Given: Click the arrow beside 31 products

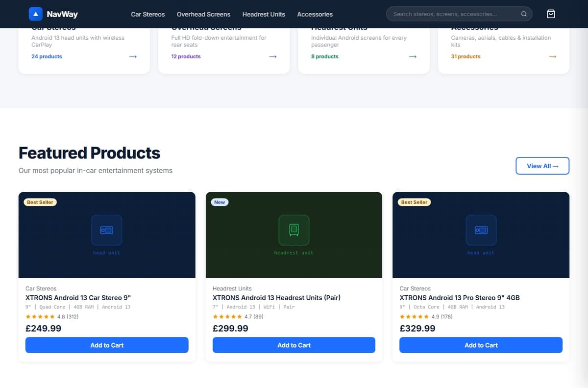Looking at the screenshot, I should pos(553,56).
